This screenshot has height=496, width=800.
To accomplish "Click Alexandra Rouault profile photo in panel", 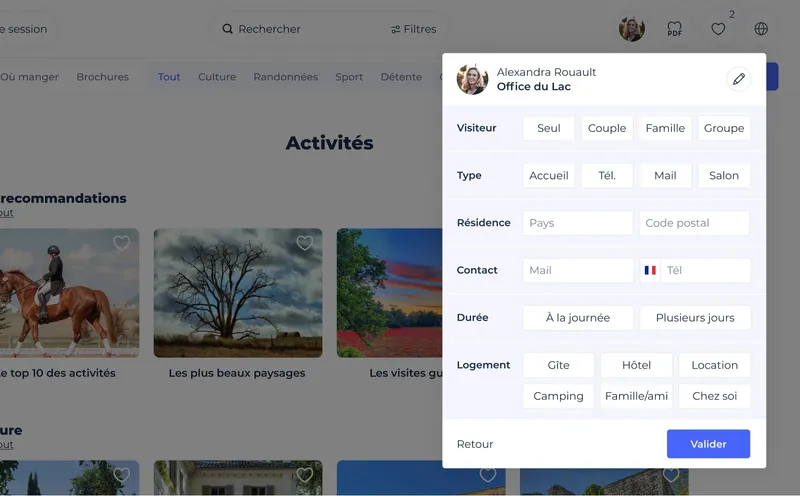I will [x=472, y=79].
